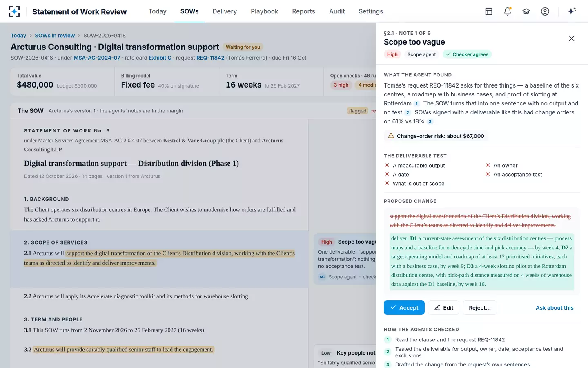
Task: Open the user account icon
Action: (545, 11)
